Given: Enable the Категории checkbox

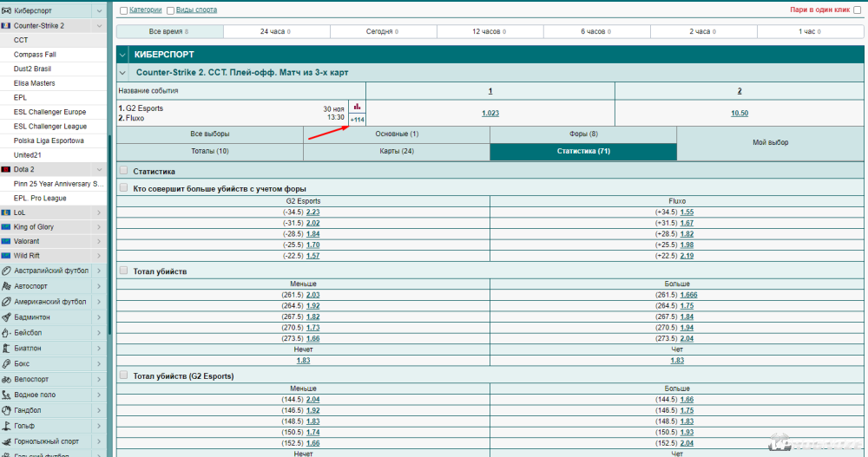Looking at the screenshot, I should pos(123,10).
